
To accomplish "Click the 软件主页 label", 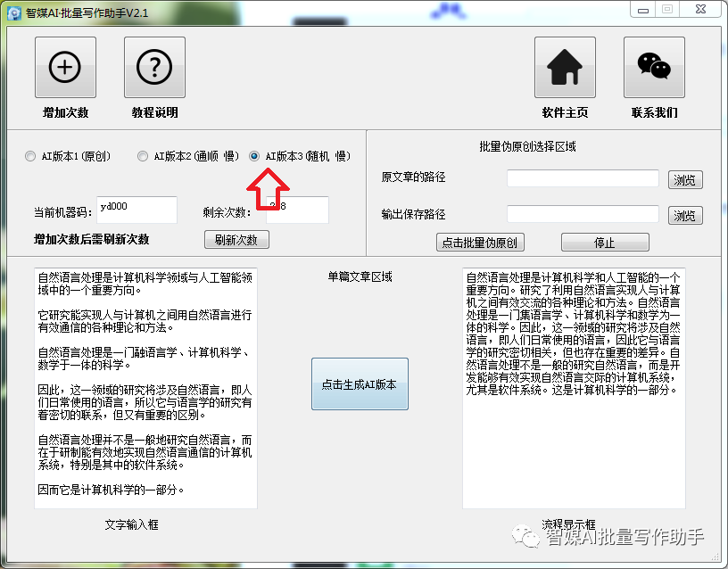I will [565, 112].
